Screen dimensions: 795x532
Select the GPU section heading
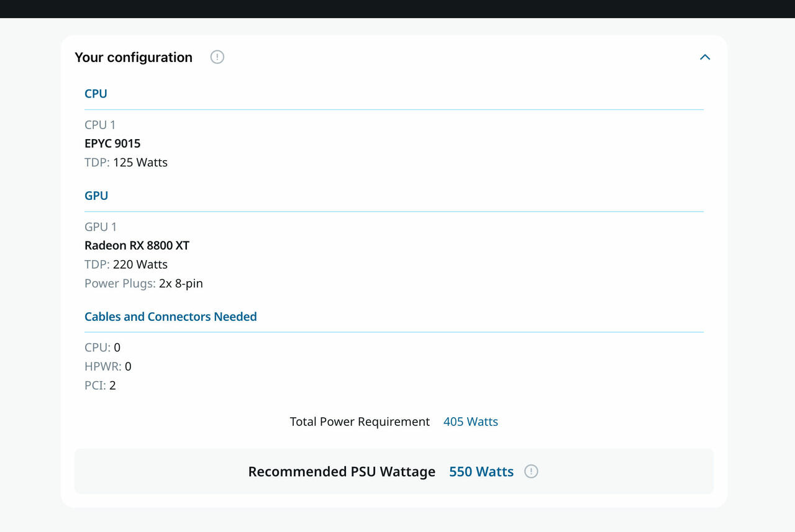tap(96, 196)
